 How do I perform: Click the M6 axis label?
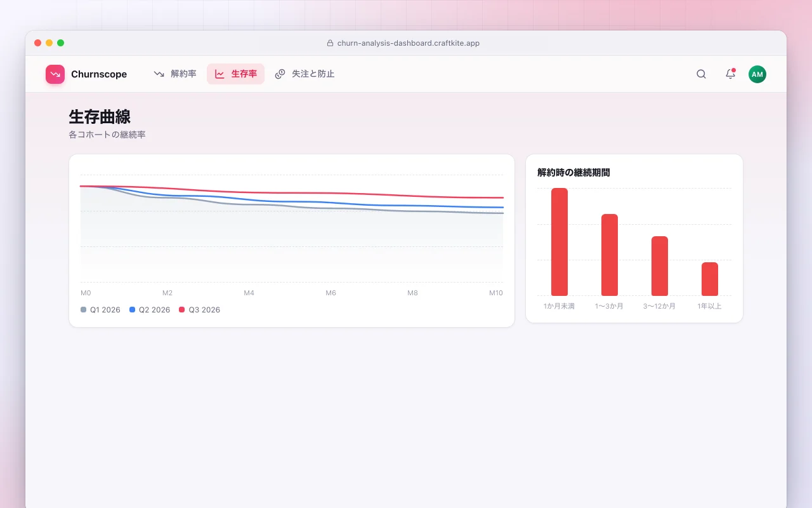(x=331, y=293)
